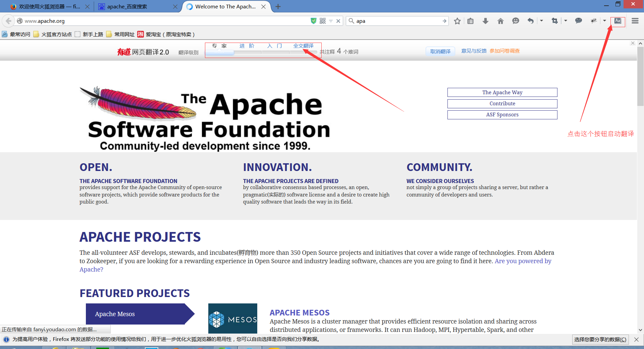Open the 爱淘宝 bookmark
The width and height of the screenshot is (644, 349).
[x=166, y=34]
